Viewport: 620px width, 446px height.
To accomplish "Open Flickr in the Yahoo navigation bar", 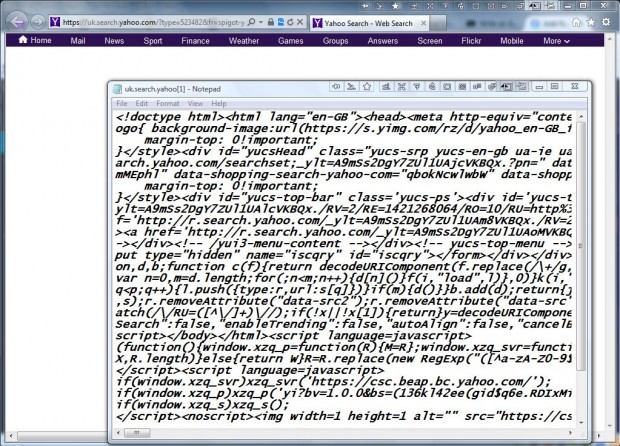I will [471, 40].
